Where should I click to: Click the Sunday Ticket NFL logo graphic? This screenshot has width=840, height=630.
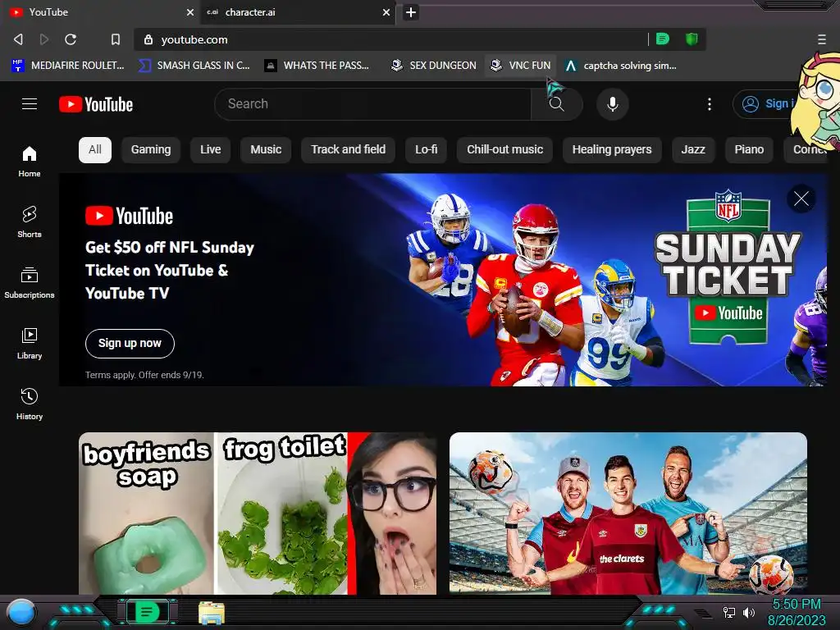tap(728, 267)
